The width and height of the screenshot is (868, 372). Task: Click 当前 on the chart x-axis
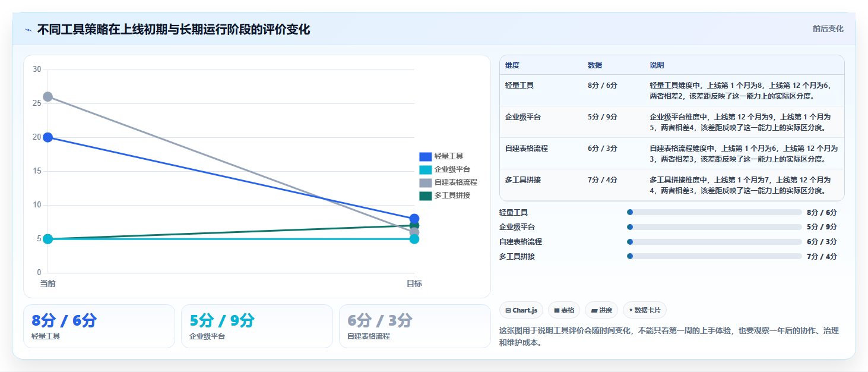tap(48, 284)
